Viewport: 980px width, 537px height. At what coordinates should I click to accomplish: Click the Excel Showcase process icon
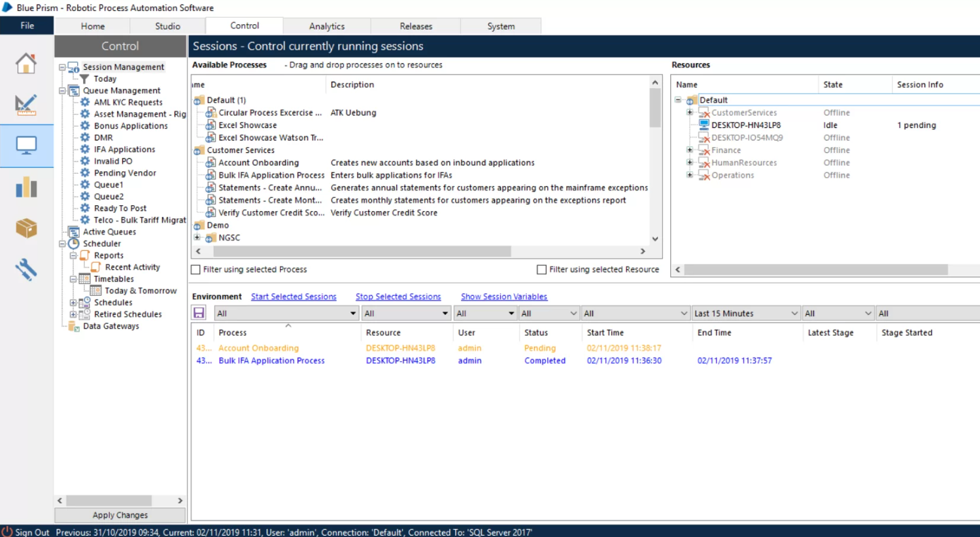211,125
